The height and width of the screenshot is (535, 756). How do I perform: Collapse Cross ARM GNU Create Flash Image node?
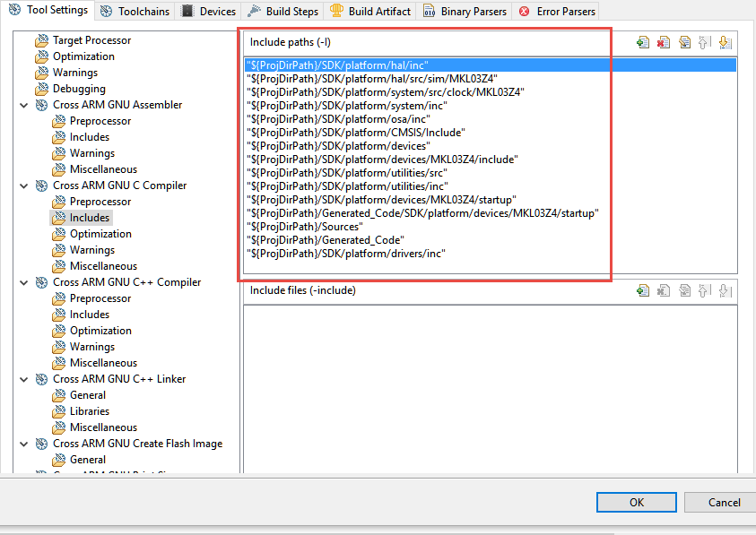(x=23, y=444)
